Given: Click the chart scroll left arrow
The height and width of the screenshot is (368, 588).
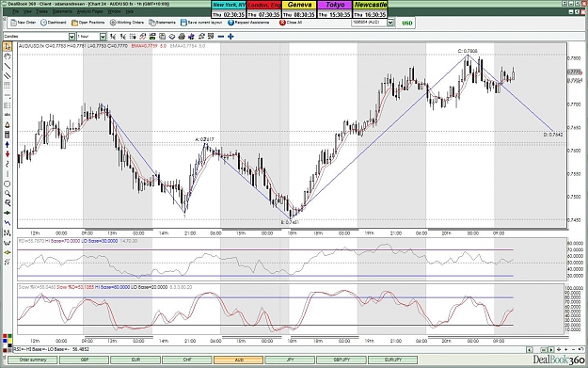Looking at the screenshot, I should tap(530, 349).
